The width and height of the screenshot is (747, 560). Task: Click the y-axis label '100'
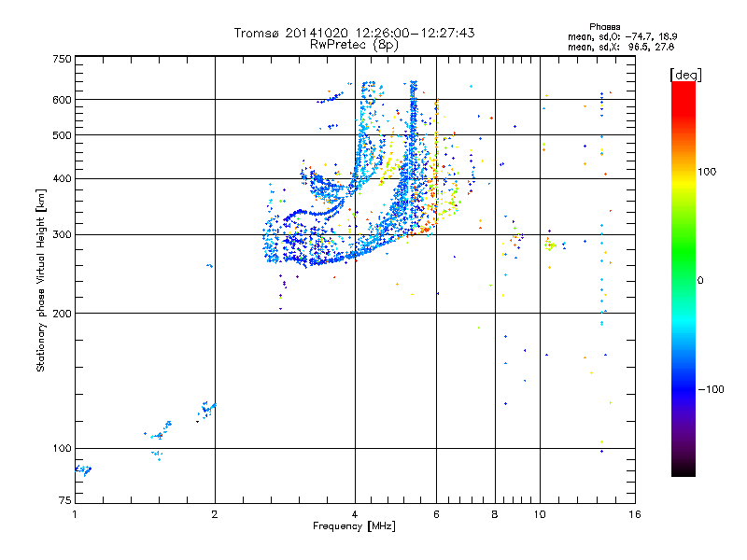click(62, 449)
